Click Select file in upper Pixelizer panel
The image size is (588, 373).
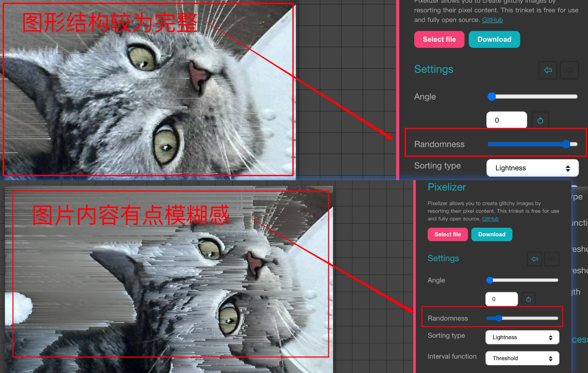(x=439, y=39)
